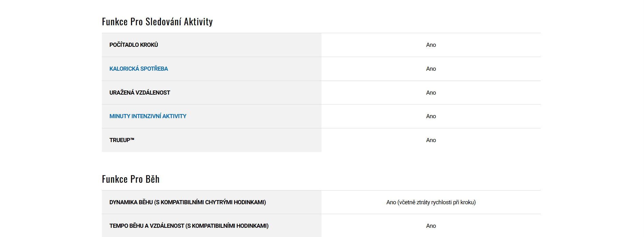
Task: Click the TEMPO BĚHU A VZDÁLENOST label
Action: [147, 226]
